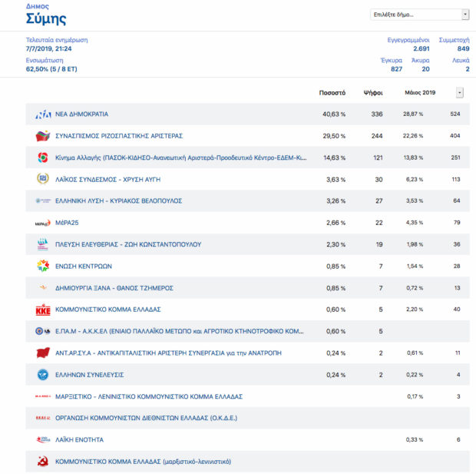Click the Χρυσή Αυγή meander logo
This screenshot has height=474, width=476.
click(43, 179)
